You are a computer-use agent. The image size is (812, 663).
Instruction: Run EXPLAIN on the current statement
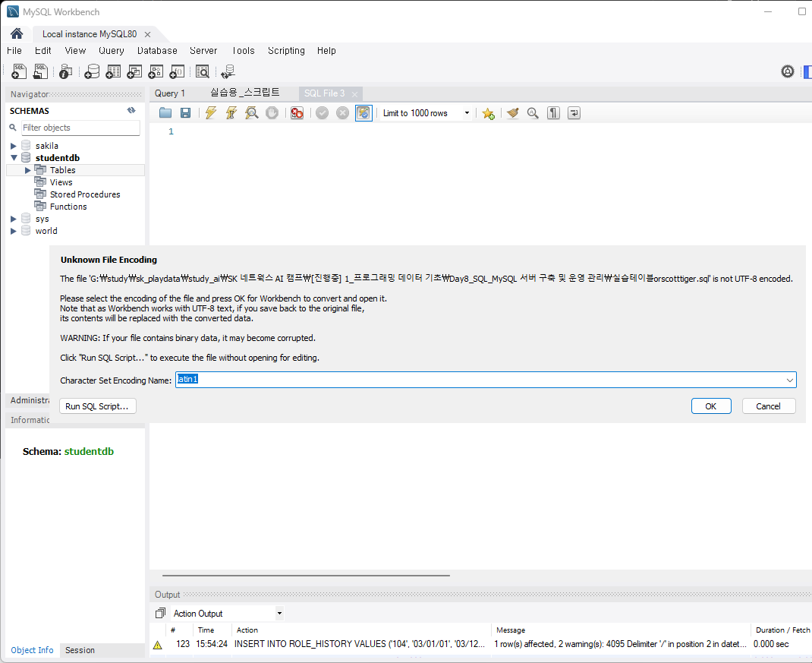pos(252,113)
